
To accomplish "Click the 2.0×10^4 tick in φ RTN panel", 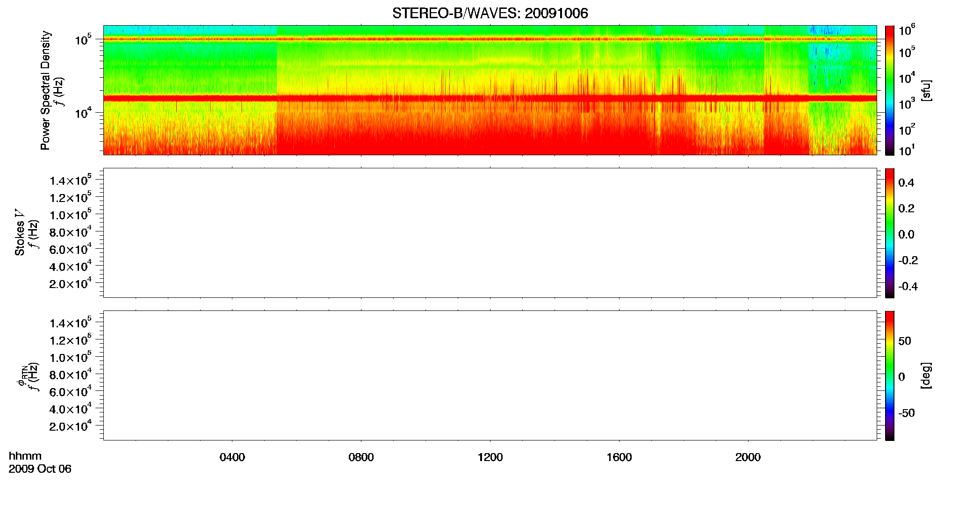I will (71, 426).
